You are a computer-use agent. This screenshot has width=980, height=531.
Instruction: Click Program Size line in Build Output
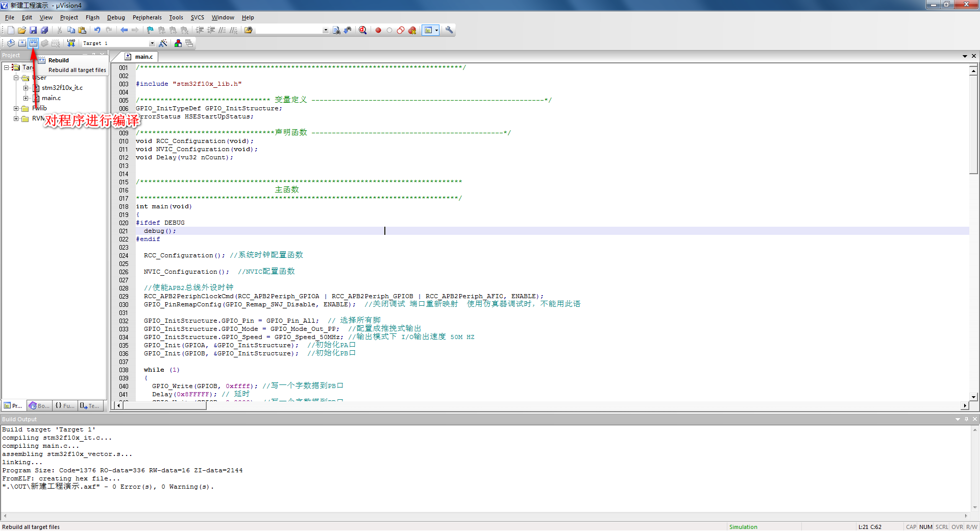[x=122, y=470]
